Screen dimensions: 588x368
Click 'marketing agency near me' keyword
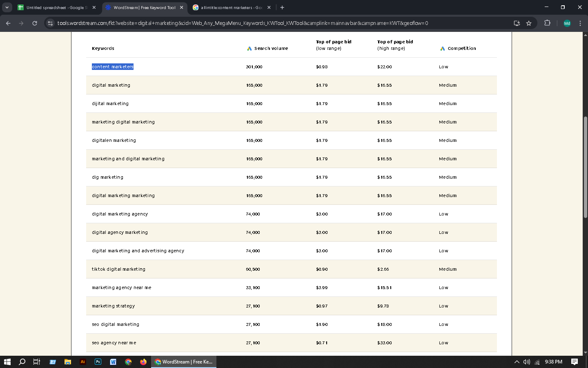tap(121, 287)
